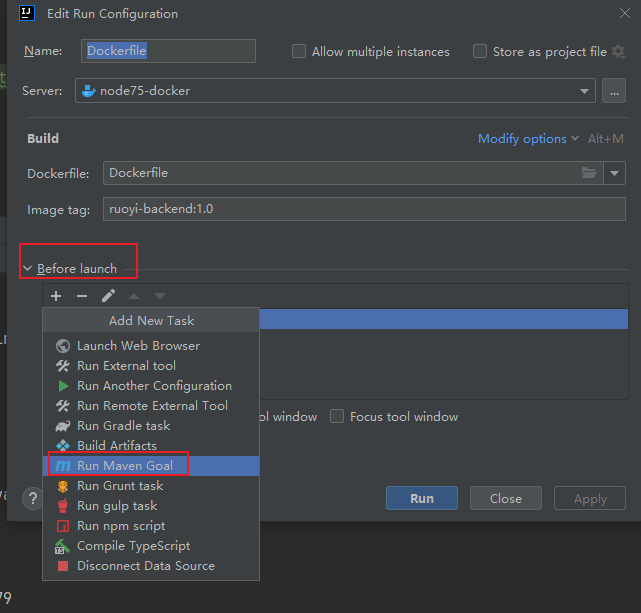Choose Run npm script option

pos(151,526)
